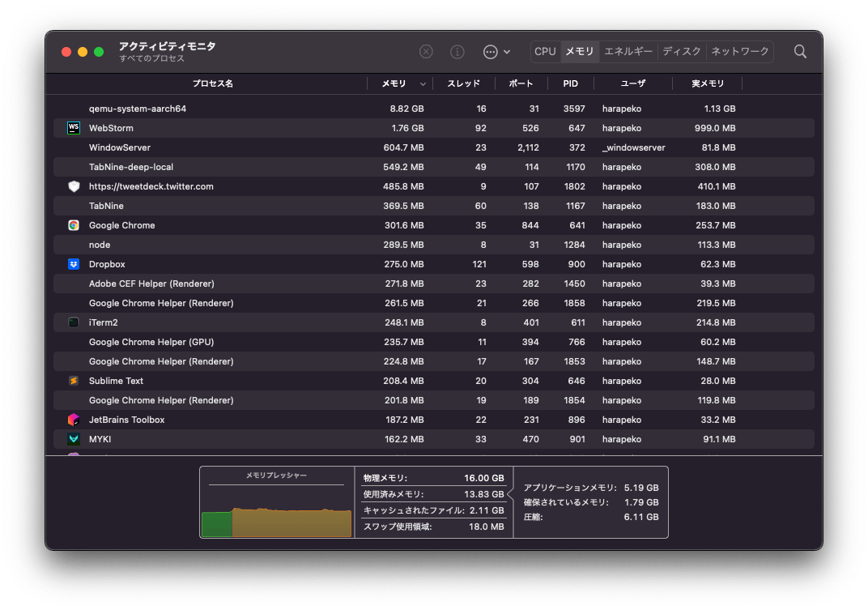Click the tweetdeck shield icon
Viewport: 868px width, 610px height.
(74, 186)
